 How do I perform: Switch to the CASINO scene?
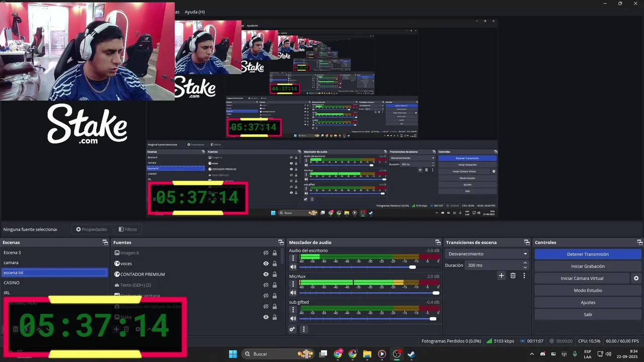click(x=54, y=283)
